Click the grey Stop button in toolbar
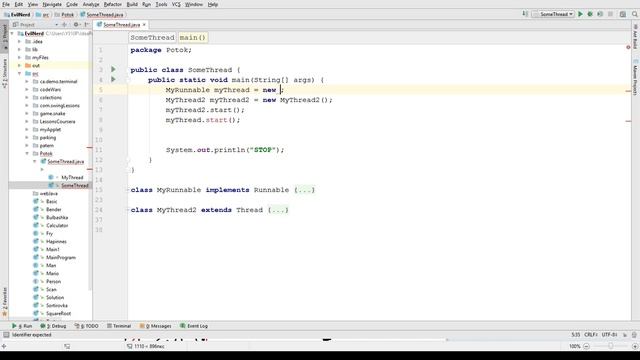 (x=610, y=14)
